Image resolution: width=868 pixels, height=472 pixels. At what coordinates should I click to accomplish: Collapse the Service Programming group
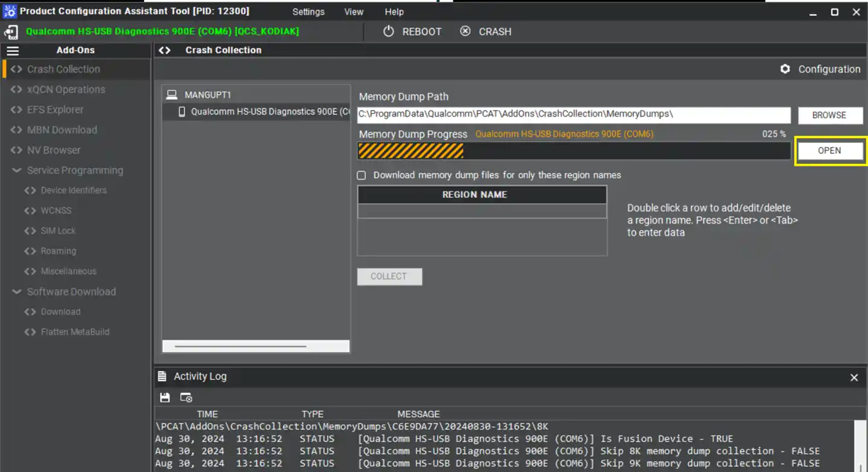point(17,171)
